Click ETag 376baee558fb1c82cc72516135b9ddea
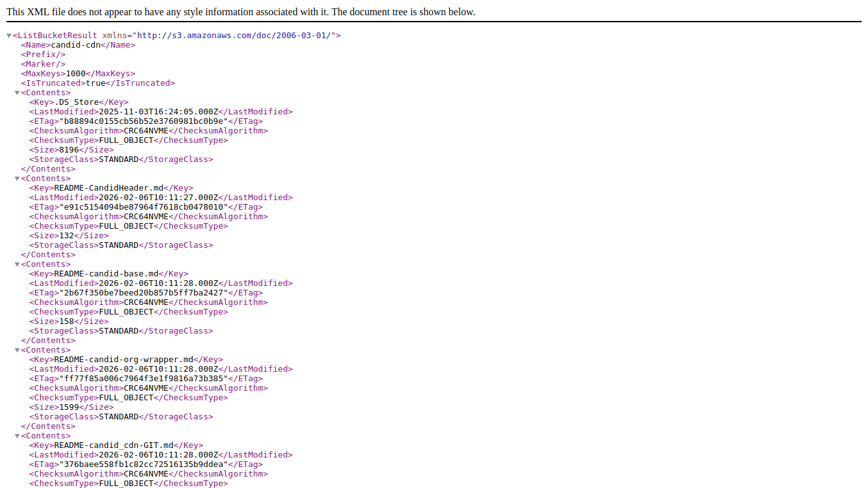The height and width of the screenshot is (488, 868). (143, 464)
